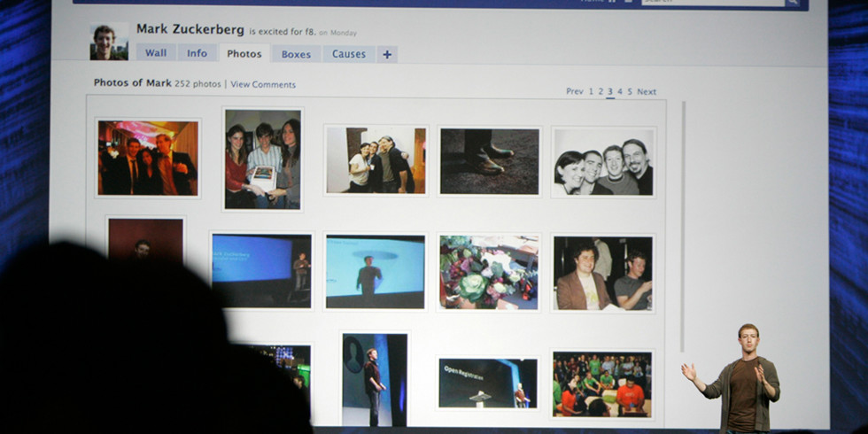Jump to photos page 5
Screen dimensions: 868x434
630,91
